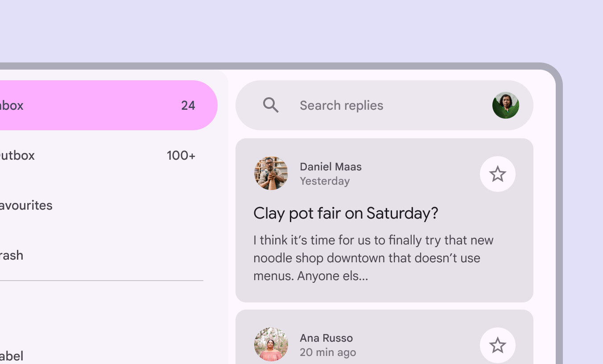Toggle the star on Ana Russo's email
The image size is (603, 364).
pos(497,345)
